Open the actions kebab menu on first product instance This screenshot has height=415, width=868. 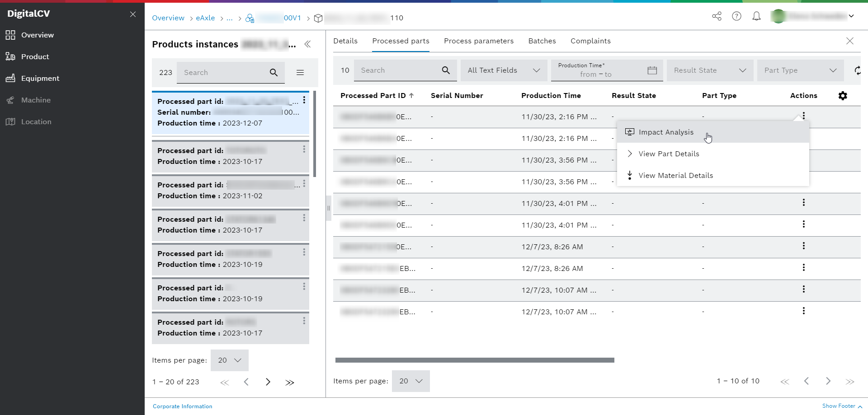304,100
